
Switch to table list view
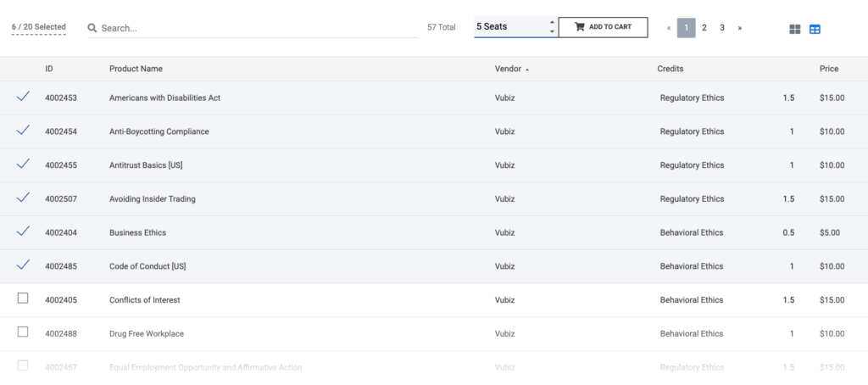[x=815, y=29]
